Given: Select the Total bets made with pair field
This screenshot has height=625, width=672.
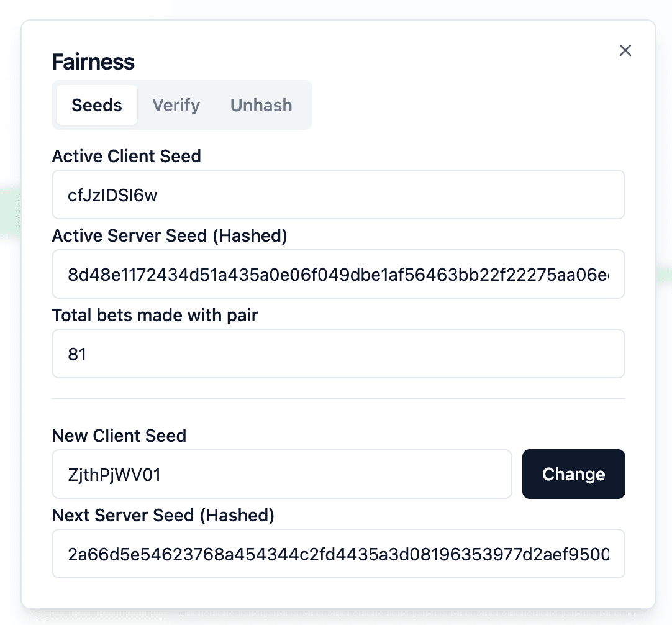Looking at the screenshot, I should coord(338,354).
